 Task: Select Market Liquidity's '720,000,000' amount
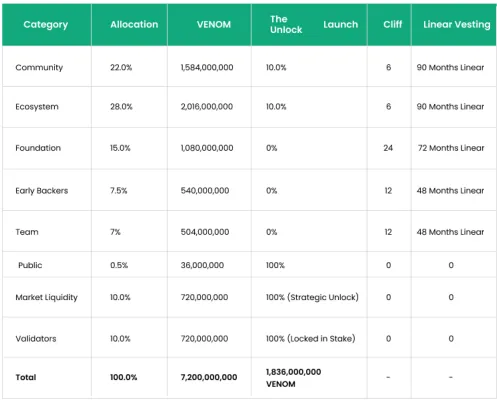tap(204, 297)
